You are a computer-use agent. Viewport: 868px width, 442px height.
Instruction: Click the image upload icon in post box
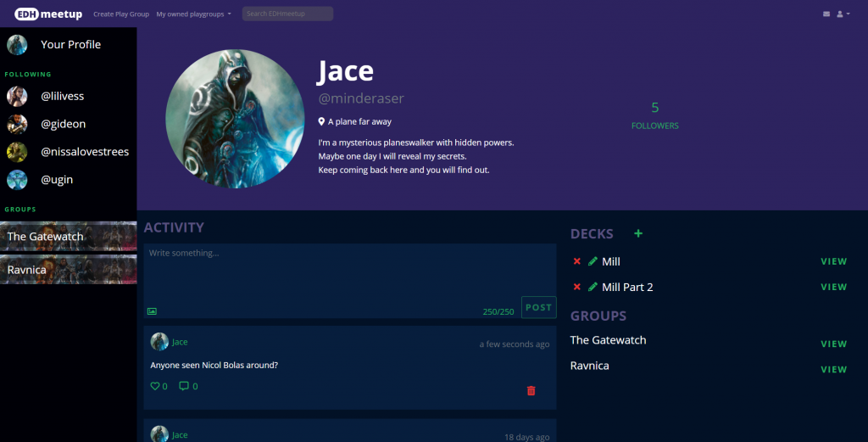pos(152,311)
